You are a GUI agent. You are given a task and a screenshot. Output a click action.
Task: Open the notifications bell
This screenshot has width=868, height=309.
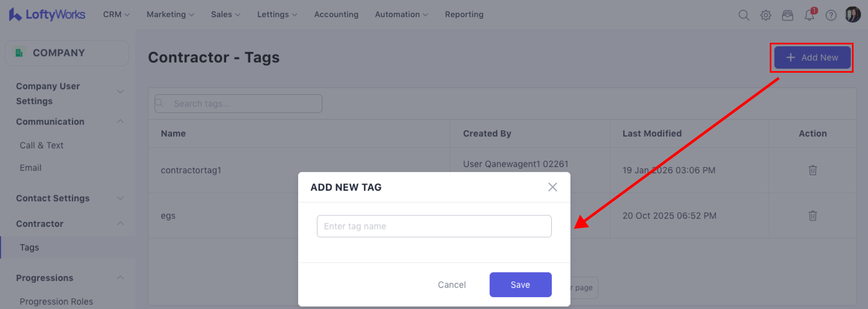point(809,15)
